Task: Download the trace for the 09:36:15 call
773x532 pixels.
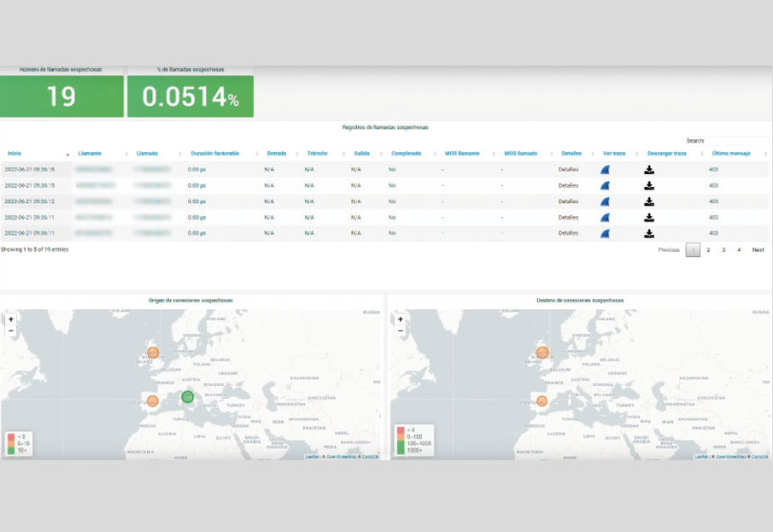Action: 649,185
